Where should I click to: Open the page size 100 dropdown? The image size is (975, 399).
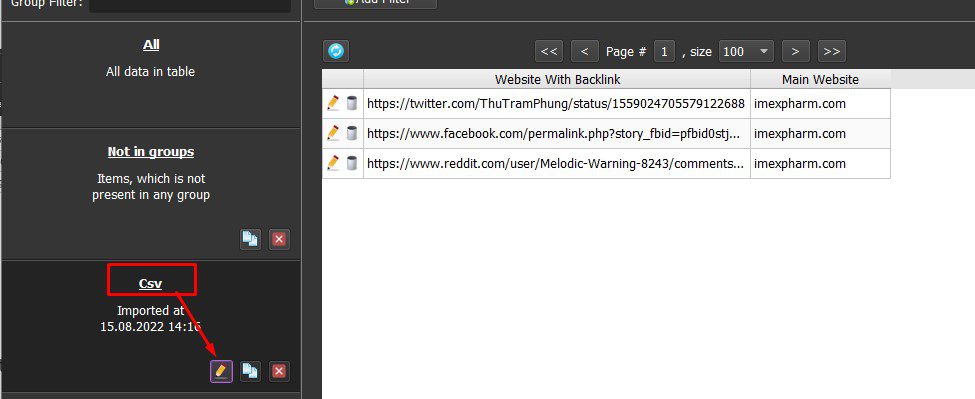(746, 52)
